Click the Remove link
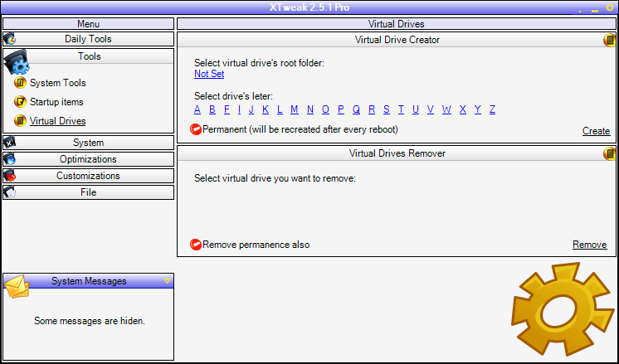Screen dimensions: 619x364 589,245
